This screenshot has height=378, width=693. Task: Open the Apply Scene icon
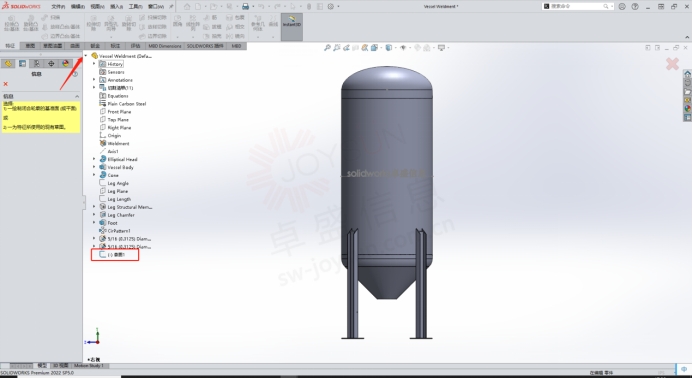click(427, 47)
